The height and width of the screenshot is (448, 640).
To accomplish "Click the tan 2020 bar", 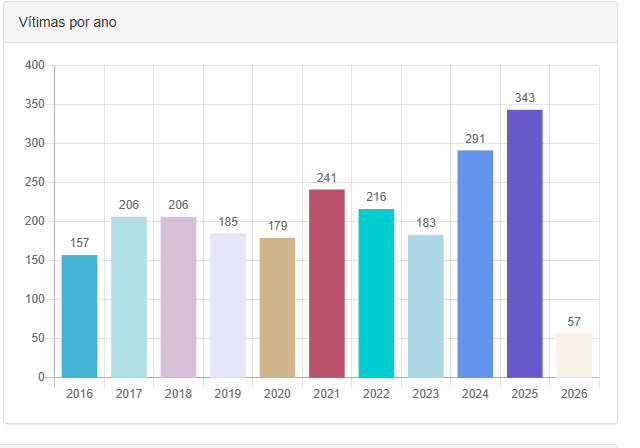I will tap(277, 307).
